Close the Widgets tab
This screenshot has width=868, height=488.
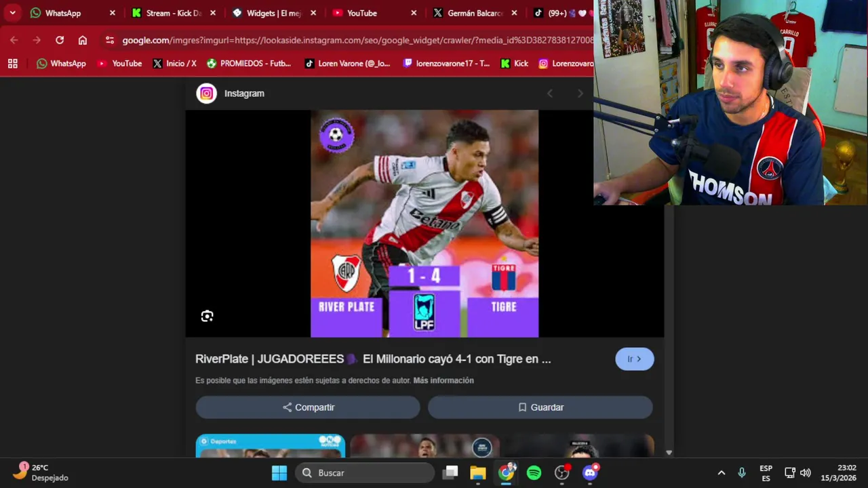pyautogui.click(x=313, y=13)
